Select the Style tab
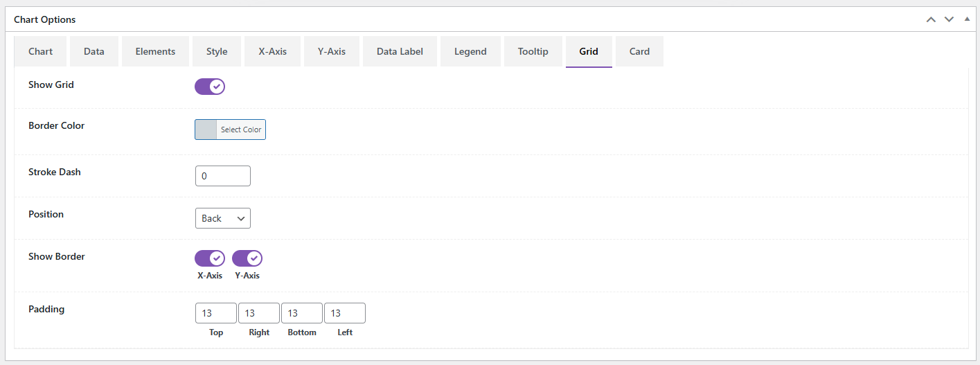980x365 pixels. pos(217,51)
